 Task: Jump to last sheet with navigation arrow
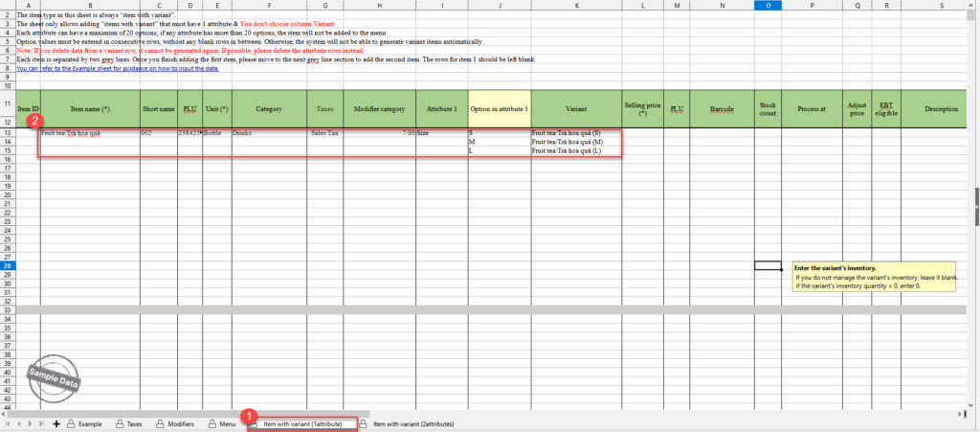[42, 423]
